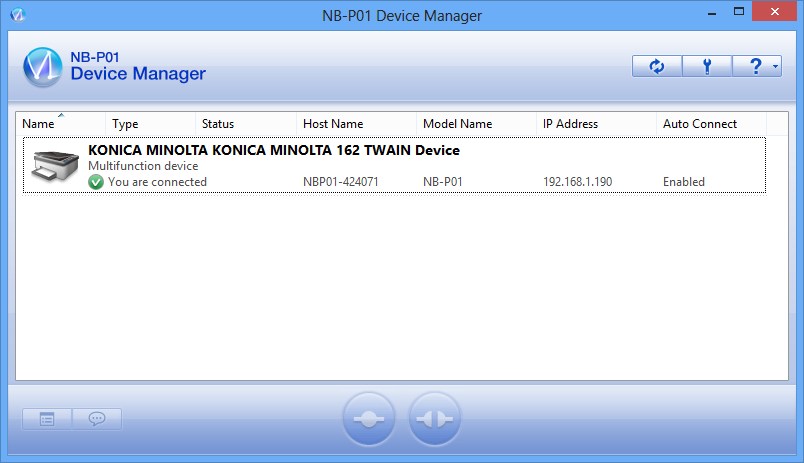804x463 pixels.
Task: Sort by Type column header
Action: [x=151, y=124]
